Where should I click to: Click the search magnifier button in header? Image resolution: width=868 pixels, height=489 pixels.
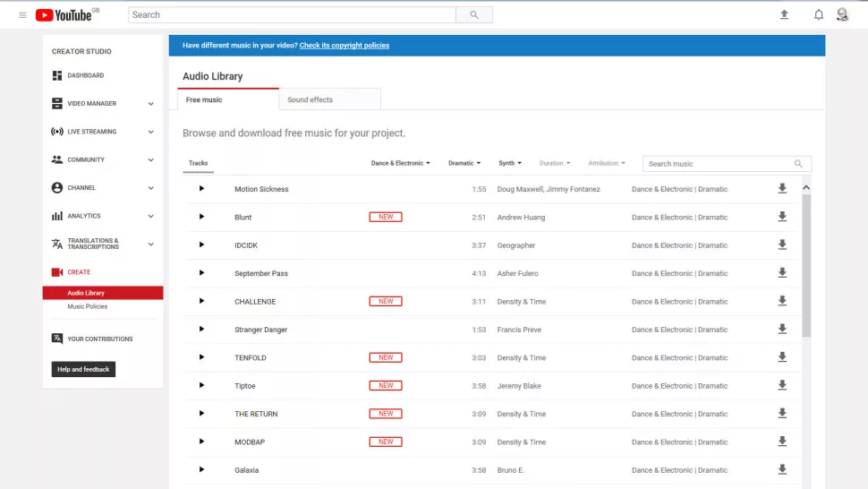(x=474, y=15)
